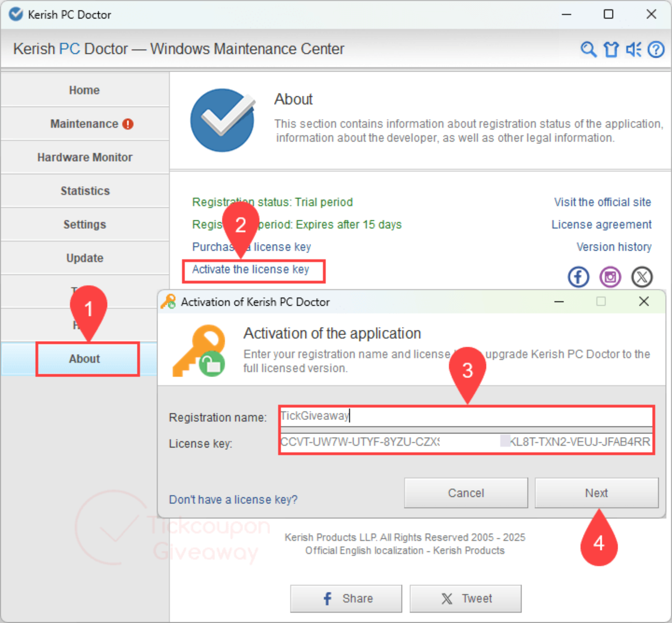Select the About sidebar item
The height and width of the screenshot is (623, 672).
point(84,359)
